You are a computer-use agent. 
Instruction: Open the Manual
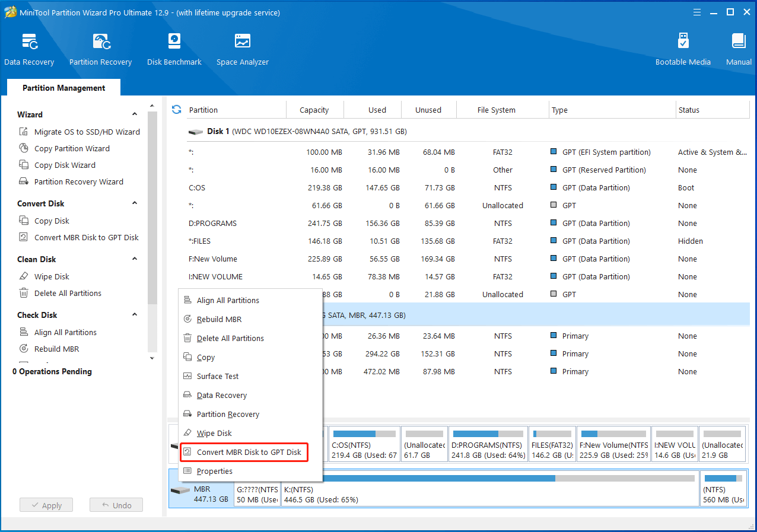pyautogui.click(x=738, y=47)
